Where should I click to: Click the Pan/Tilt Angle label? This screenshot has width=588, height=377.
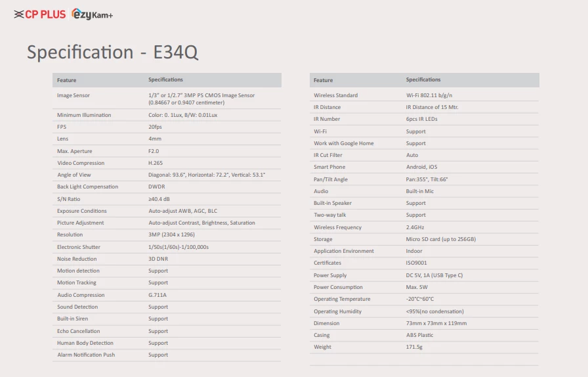(331, 179)
